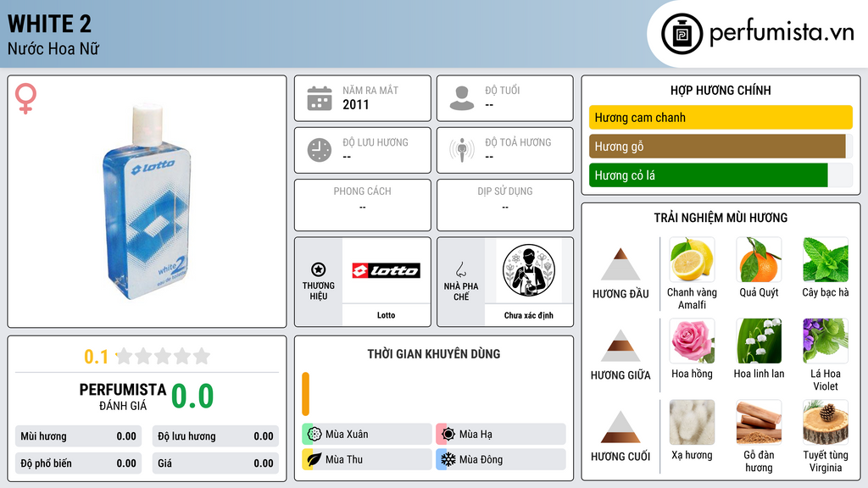Viewport: 868px width, 488px height.
Task: Click the Hương đầu pyramid icon
Action: (620, 264)
